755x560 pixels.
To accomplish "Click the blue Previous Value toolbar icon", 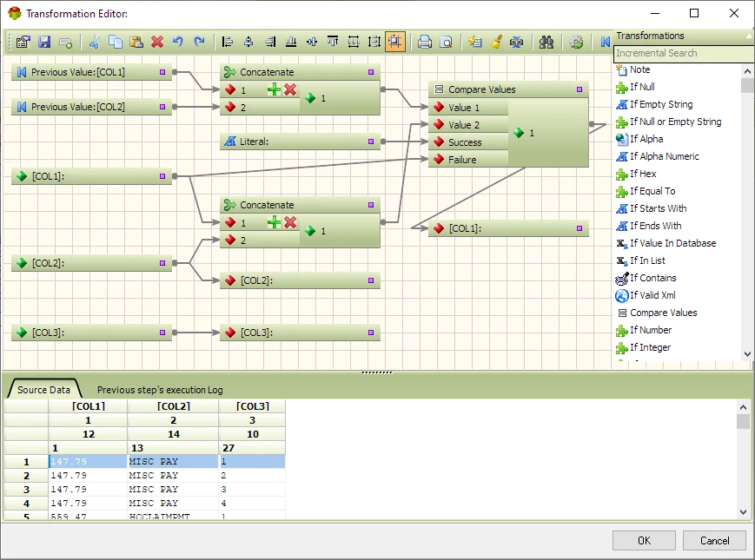I will coord(605,42).
